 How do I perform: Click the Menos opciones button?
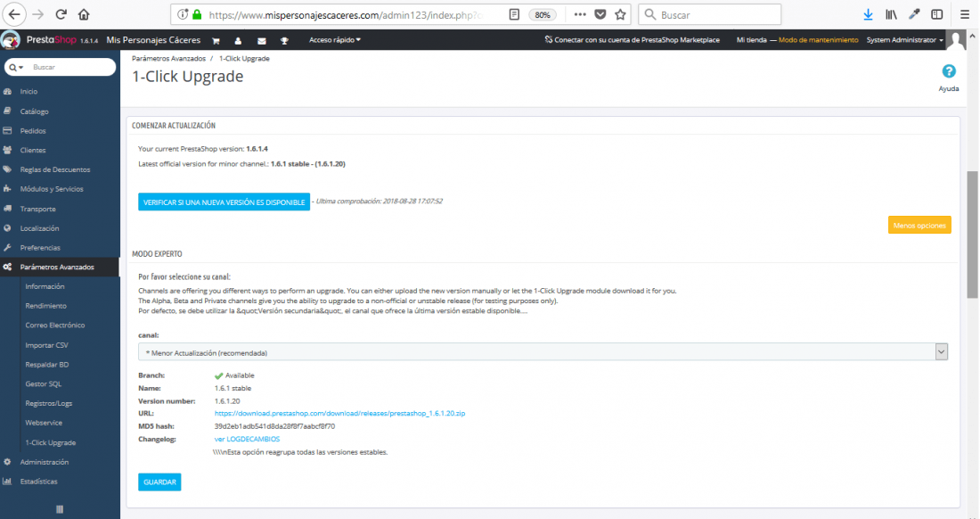pos(919,225)
